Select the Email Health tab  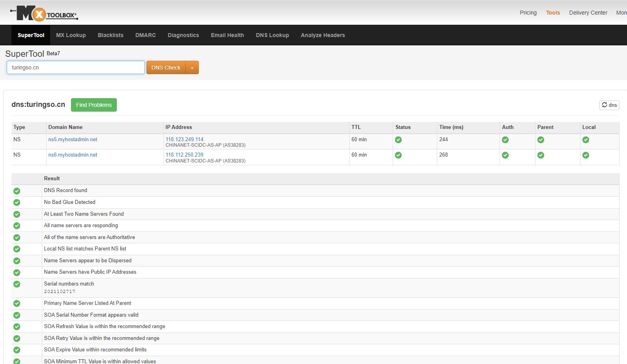point(227,35)
